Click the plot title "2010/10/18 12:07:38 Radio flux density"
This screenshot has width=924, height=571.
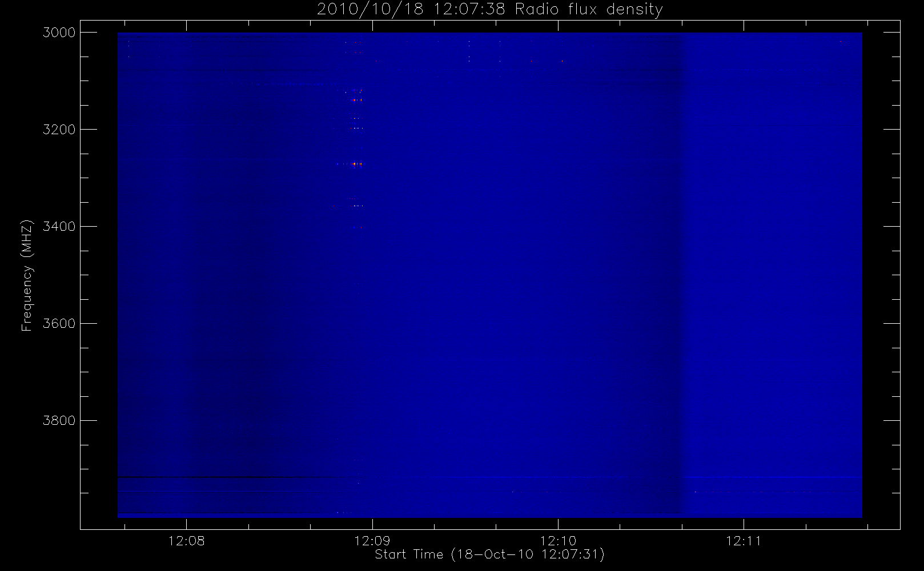tap(489, 10)
